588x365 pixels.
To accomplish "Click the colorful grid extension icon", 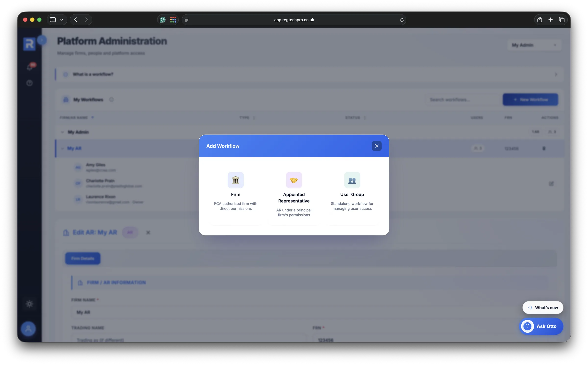I will [x=173, y=20].
